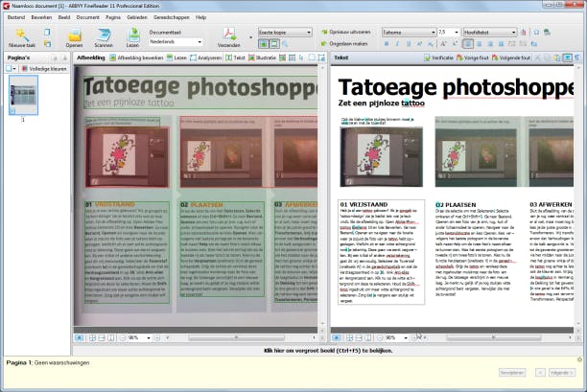The width and height of the screenshot is (587, 392).
Task: Click the Openen folder icon
Action: tap(74, 35)
